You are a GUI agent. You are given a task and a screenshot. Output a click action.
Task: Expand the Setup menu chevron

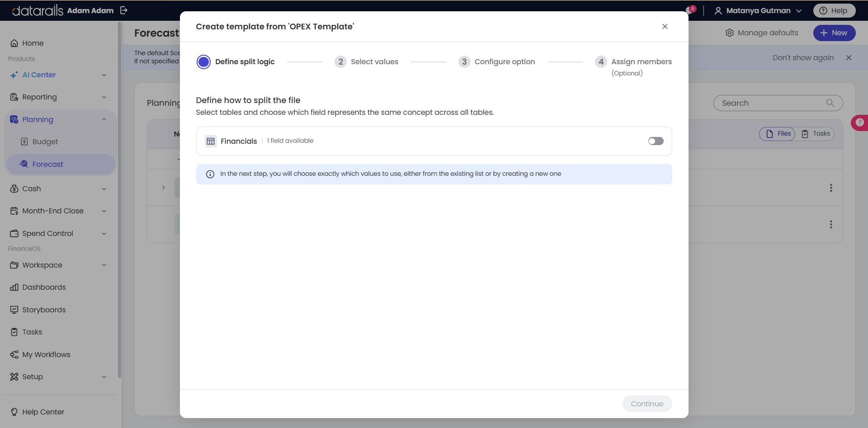point(104,377)
